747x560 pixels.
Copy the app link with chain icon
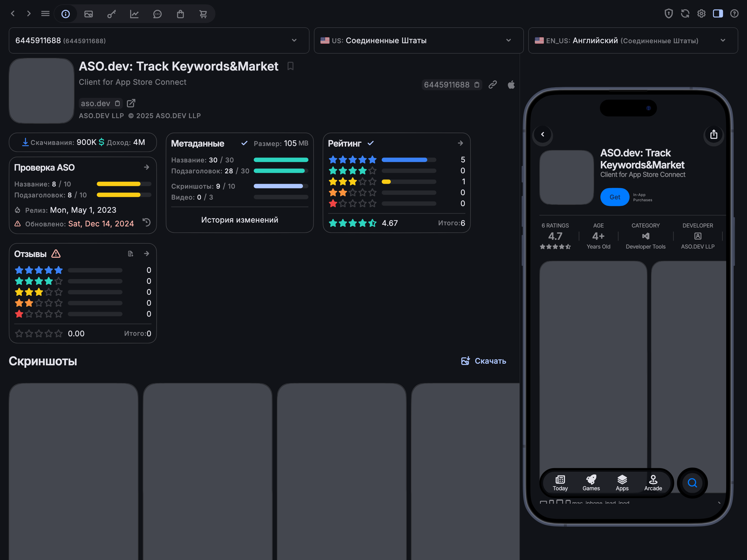(x=493, y=85)
